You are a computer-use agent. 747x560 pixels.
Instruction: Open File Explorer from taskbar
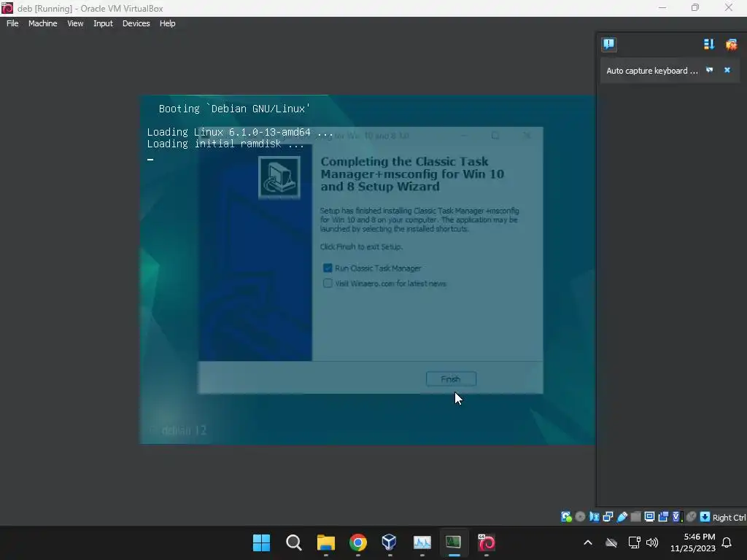click(326, 542)
